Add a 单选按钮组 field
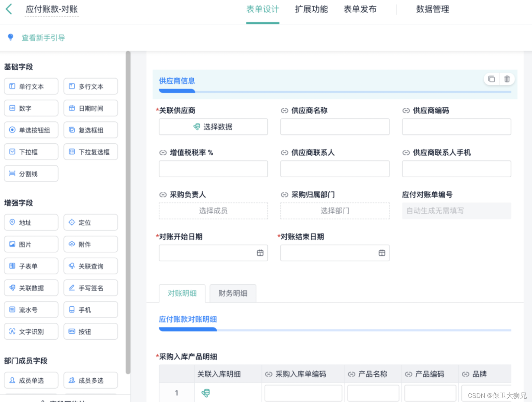The height and width of the screenshot is (402, 532). coord(31,130)
